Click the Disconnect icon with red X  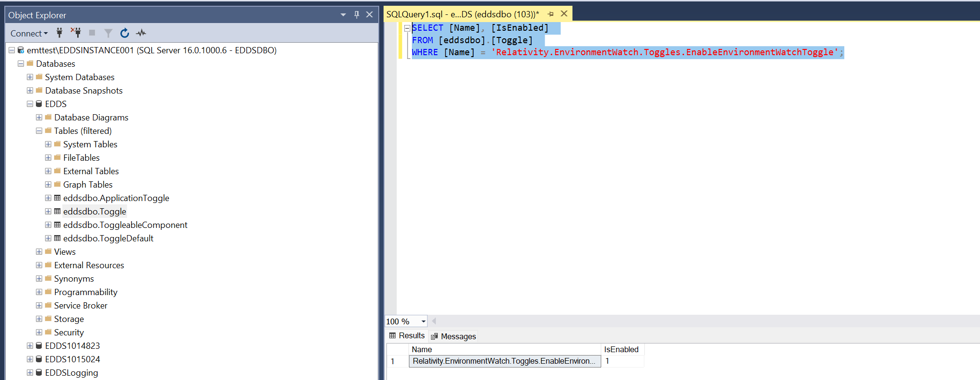pyautogui.click(x=76, y=33)
